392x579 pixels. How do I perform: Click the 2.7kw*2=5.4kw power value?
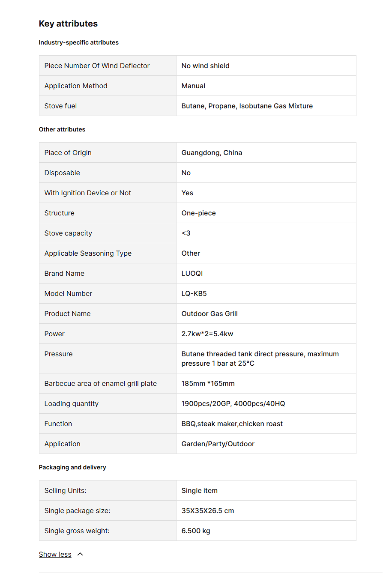pyautogui.click(x=207, y=334)
